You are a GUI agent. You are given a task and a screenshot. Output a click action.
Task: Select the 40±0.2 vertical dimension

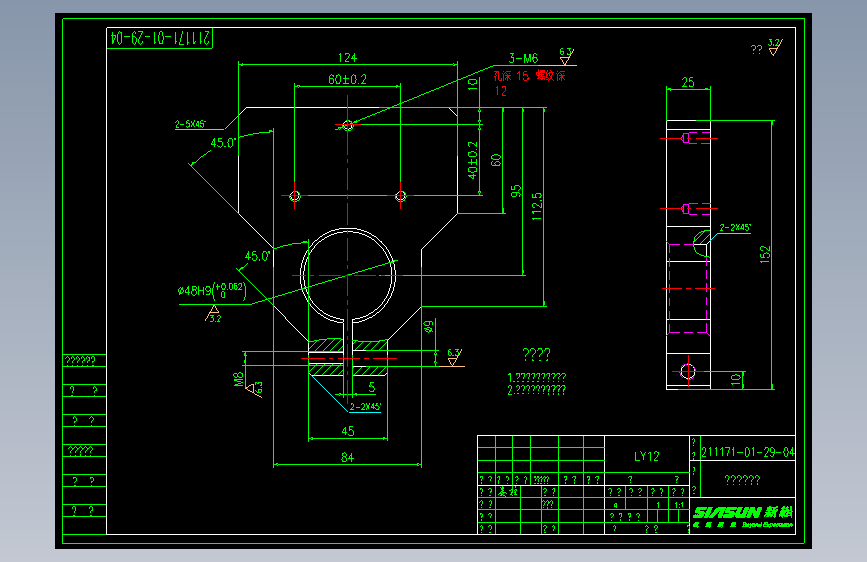[473, 160]
